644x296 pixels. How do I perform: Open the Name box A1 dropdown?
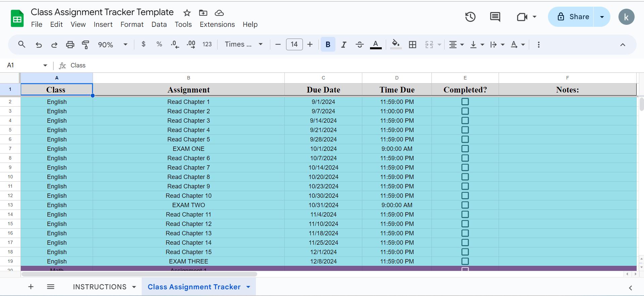[45, 65]
